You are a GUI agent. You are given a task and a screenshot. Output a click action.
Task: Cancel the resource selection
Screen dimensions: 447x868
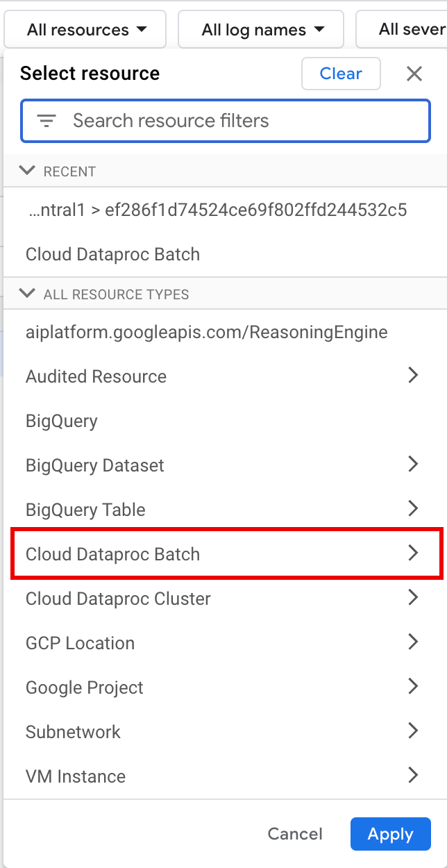point(295,834)
